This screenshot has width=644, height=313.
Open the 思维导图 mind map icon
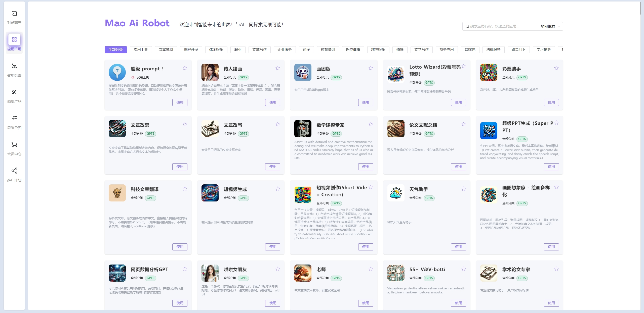coord(14,118)
